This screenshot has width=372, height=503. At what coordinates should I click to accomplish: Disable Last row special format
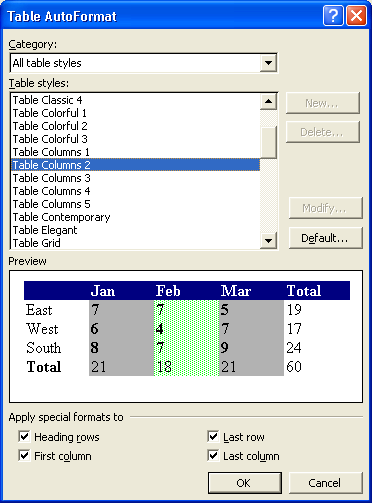(213, 436)
